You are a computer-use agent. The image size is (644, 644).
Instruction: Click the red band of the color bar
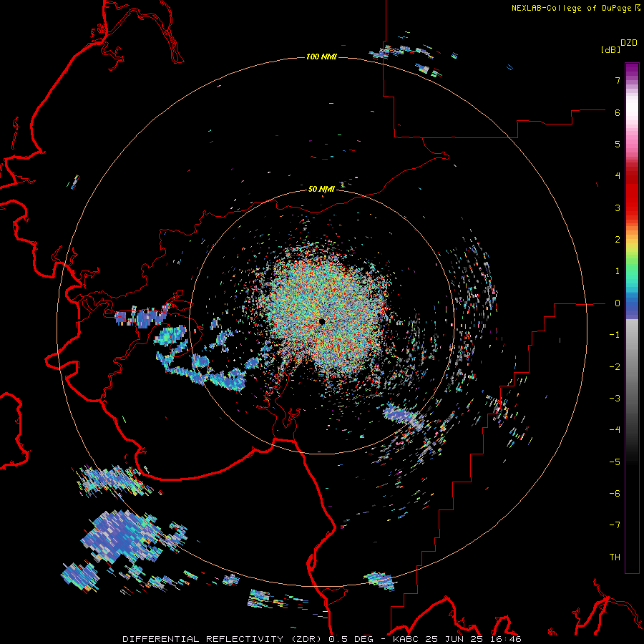(x=632, y=193)
